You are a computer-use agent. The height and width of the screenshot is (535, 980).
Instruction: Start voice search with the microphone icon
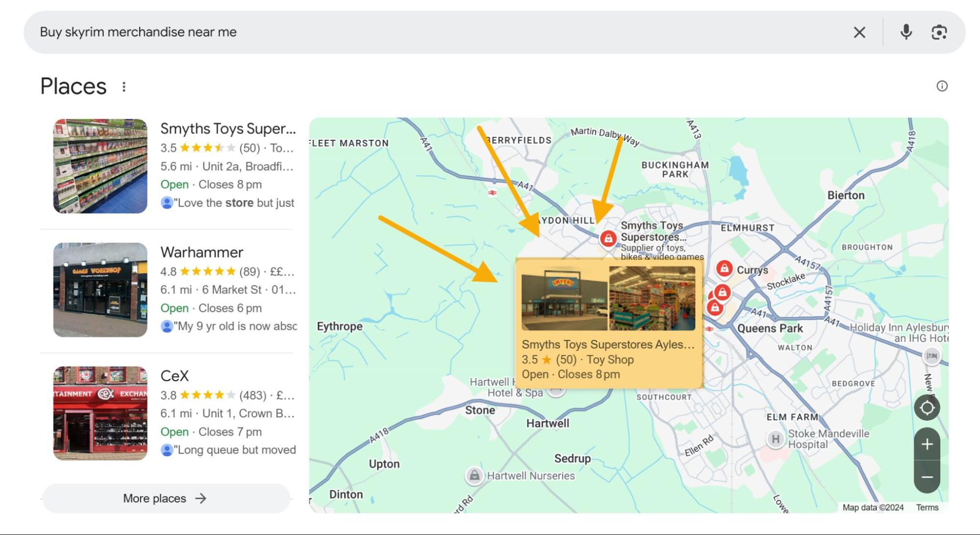tap(906, 32)
